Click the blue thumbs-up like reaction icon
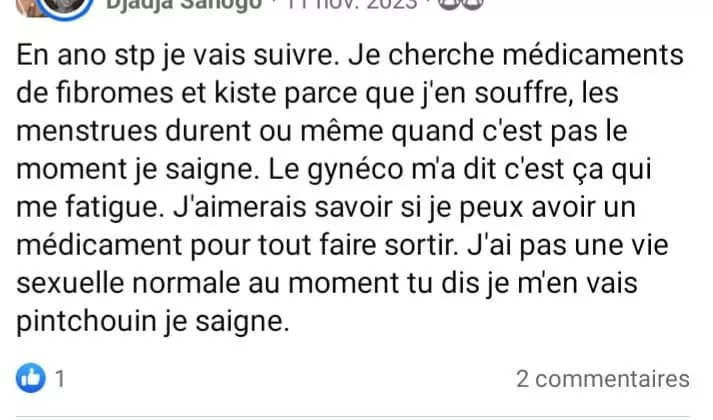The width and height of the screenshot is (713, 420). click(31, 378)
